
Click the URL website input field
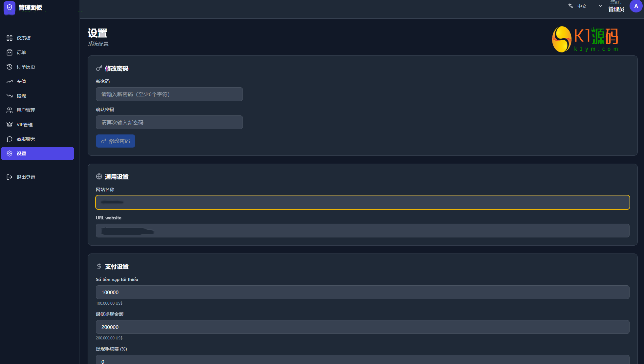363,231
